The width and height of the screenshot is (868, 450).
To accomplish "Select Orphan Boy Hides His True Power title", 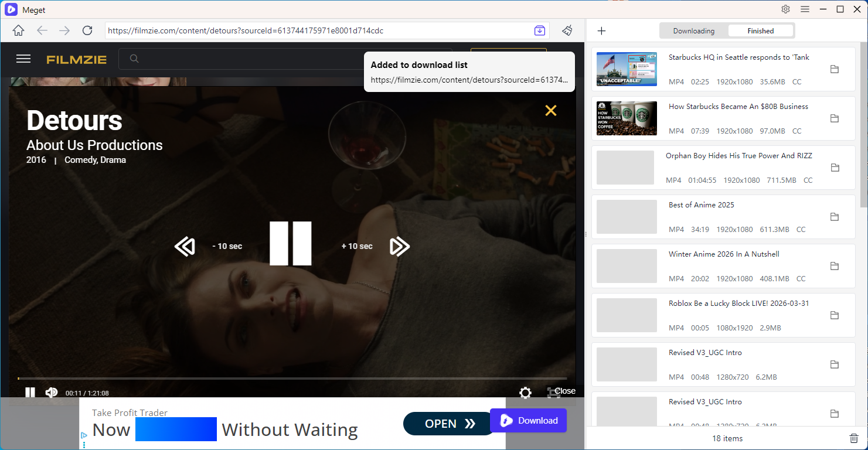I will tap(739, 156).
